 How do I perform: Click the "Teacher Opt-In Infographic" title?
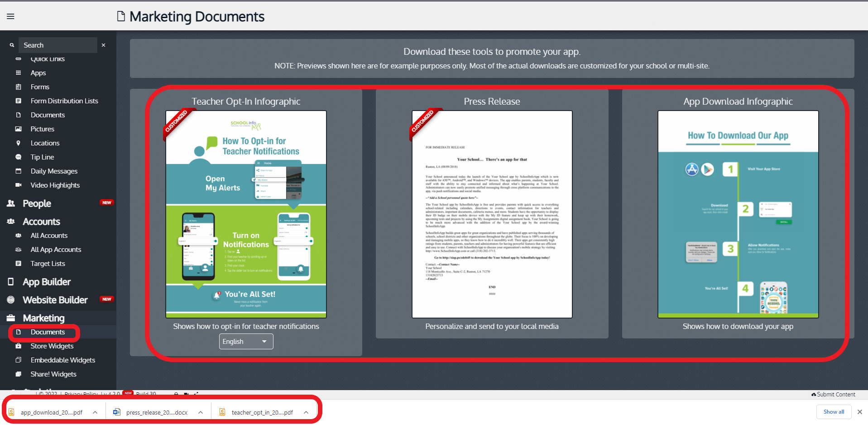pos(246,101)
